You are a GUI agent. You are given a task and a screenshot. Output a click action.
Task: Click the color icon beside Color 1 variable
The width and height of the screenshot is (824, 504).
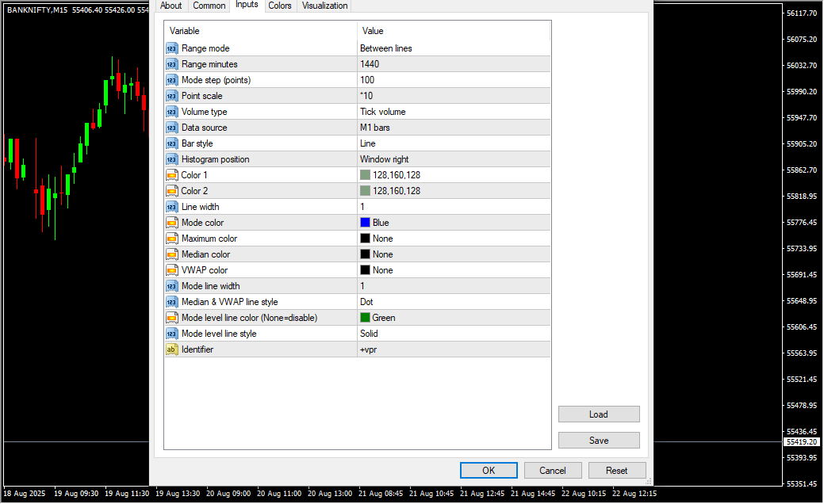point(172,175)
